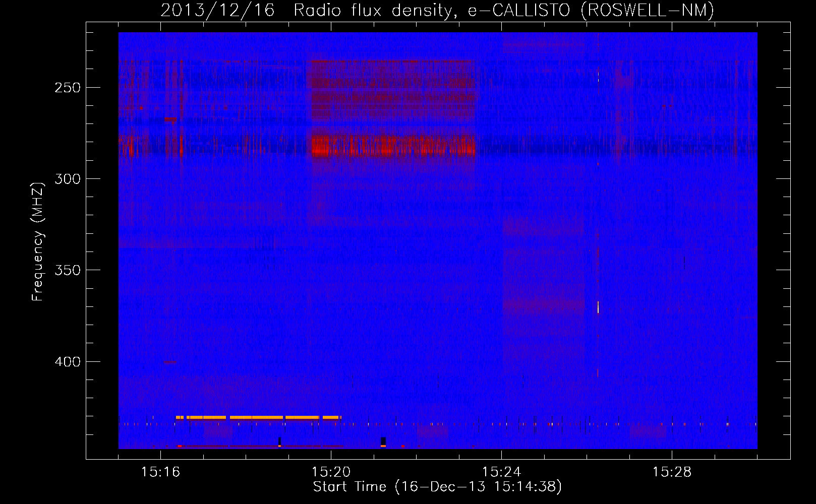Viewport: 816px width, 504px height.
Task: Click the '15:28' time tick label
Action: pos(672,472)
